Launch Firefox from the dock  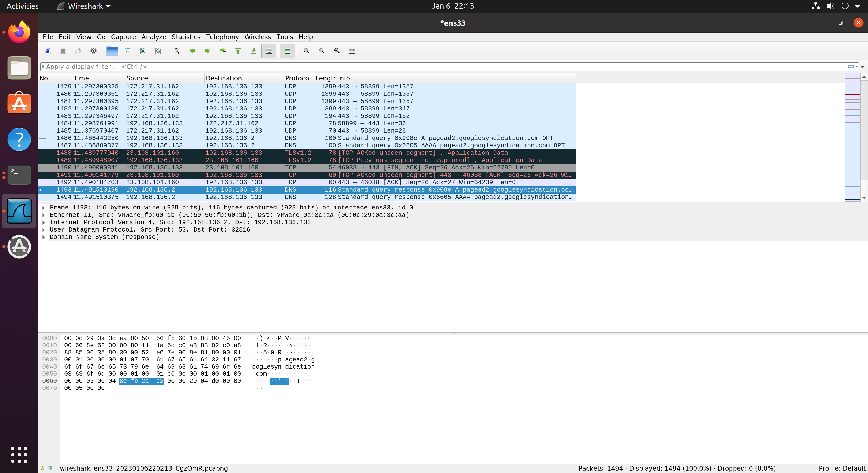click(x=19, y=32)
